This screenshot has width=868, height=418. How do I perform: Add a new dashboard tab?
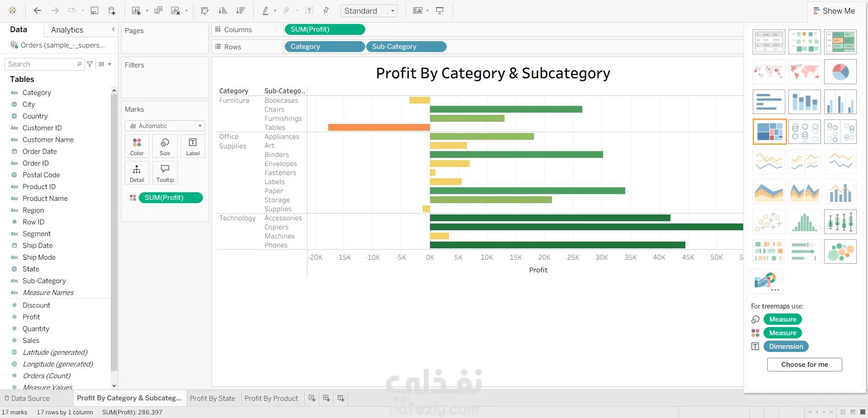(326, 398)
